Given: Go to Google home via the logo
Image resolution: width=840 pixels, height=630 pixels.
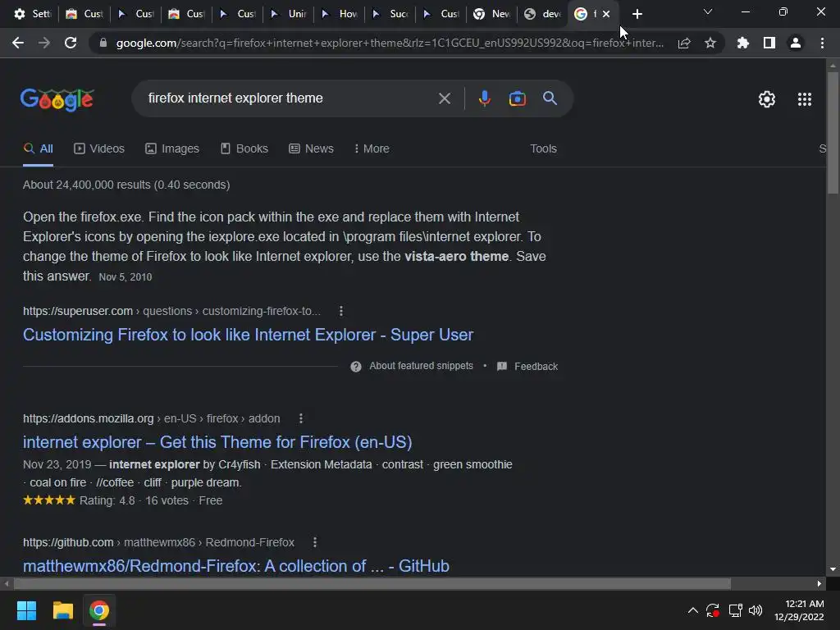Looking at the screenshot, I should coord(57,99).
